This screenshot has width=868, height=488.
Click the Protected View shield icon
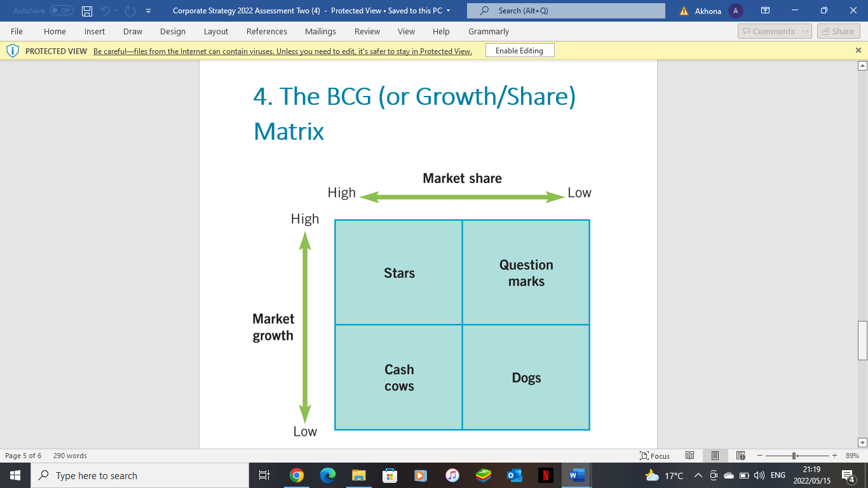pos(13,51)
